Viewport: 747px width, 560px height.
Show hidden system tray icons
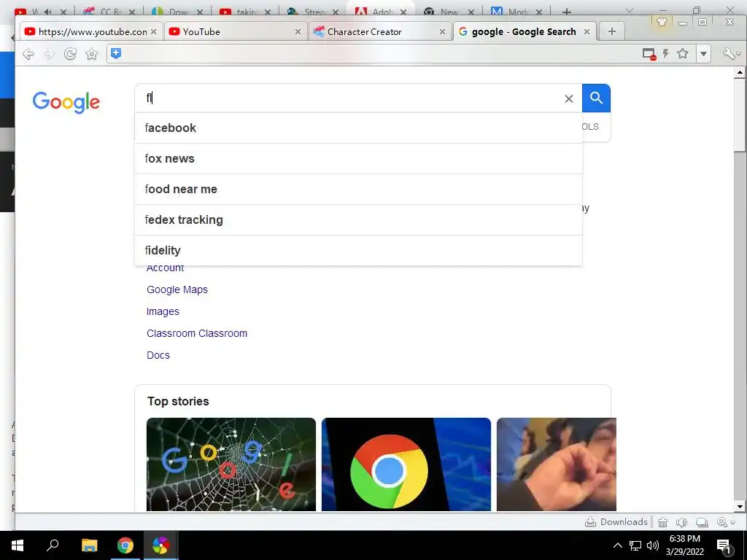pyautogui.click(x=617, y=545)
